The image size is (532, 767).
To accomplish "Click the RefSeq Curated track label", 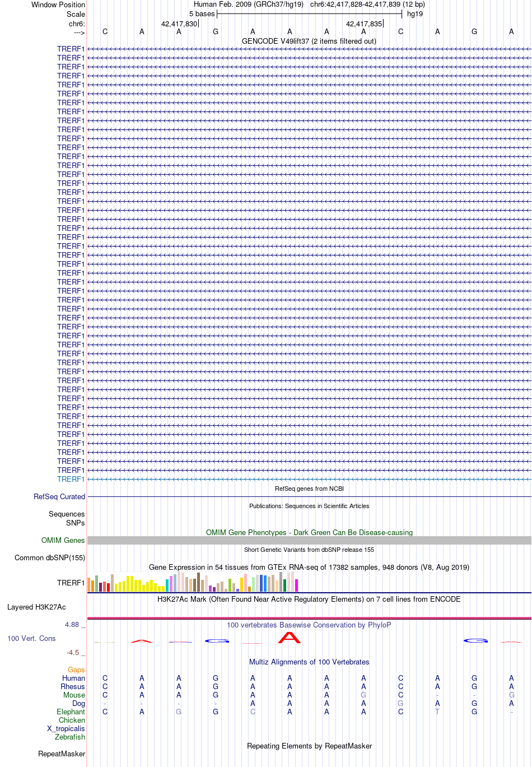I will pyautogui.click(x=59, y=496).
